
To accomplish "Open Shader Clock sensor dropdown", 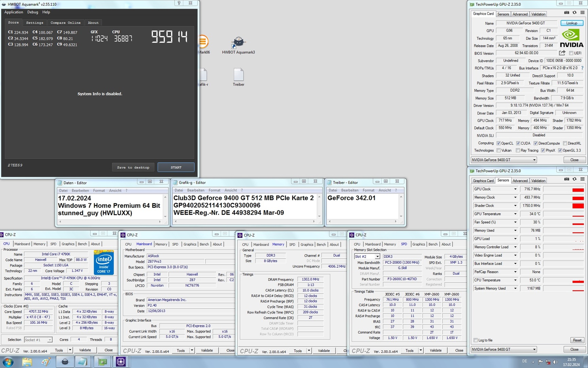I will 515,205.
